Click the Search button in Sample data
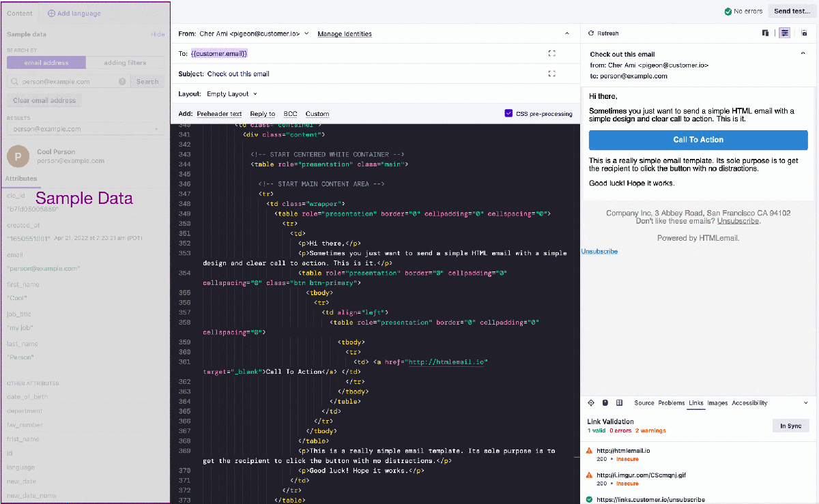819x504 pixels. pos(147,81)
